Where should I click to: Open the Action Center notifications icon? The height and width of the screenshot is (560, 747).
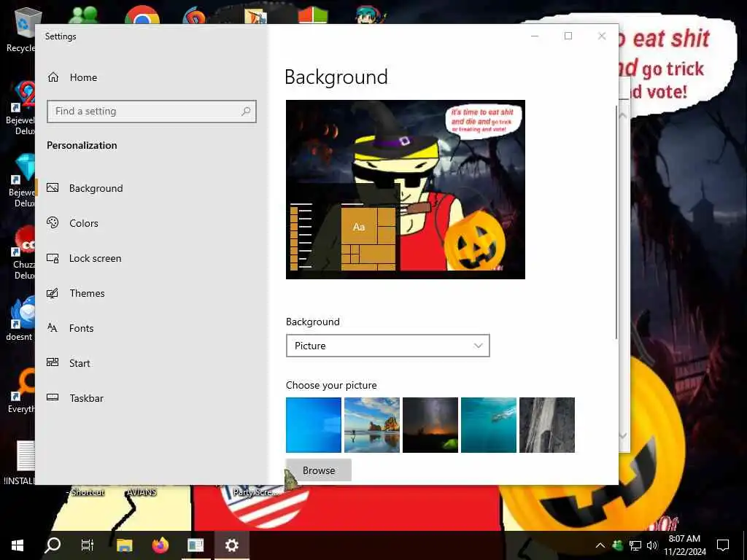723,545
